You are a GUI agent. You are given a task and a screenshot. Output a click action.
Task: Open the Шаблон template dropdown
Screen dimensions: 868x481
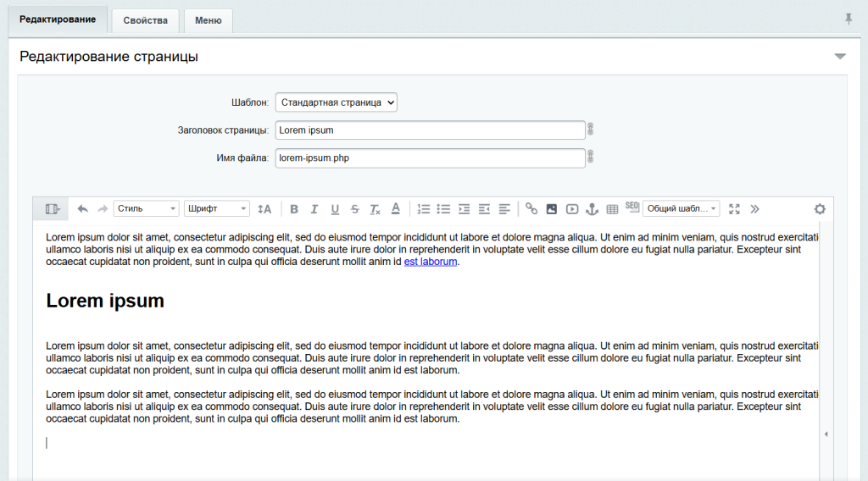(x=337, y=102)
